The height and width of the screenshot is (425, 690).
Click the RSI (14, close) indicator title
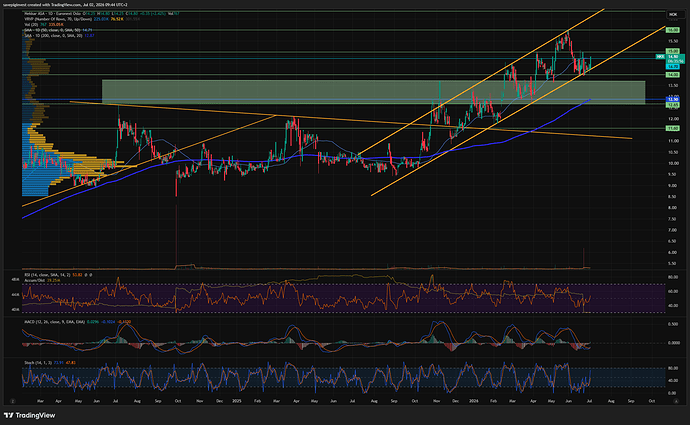point(47,275)
